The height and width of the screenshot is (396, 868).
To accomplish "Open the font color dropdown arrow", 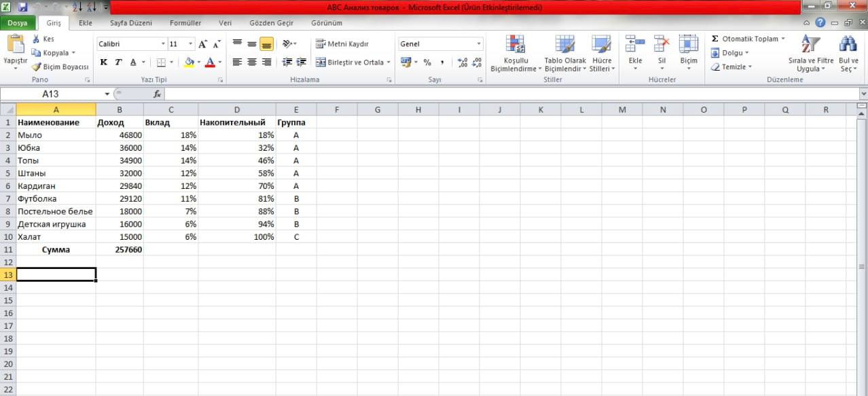I will pyautogui.click(x=219, y=62).
